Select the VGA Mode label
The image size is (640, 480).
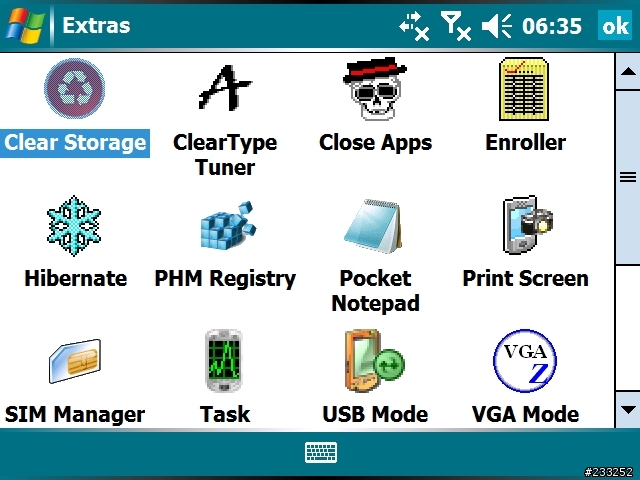tap(525, 414)
